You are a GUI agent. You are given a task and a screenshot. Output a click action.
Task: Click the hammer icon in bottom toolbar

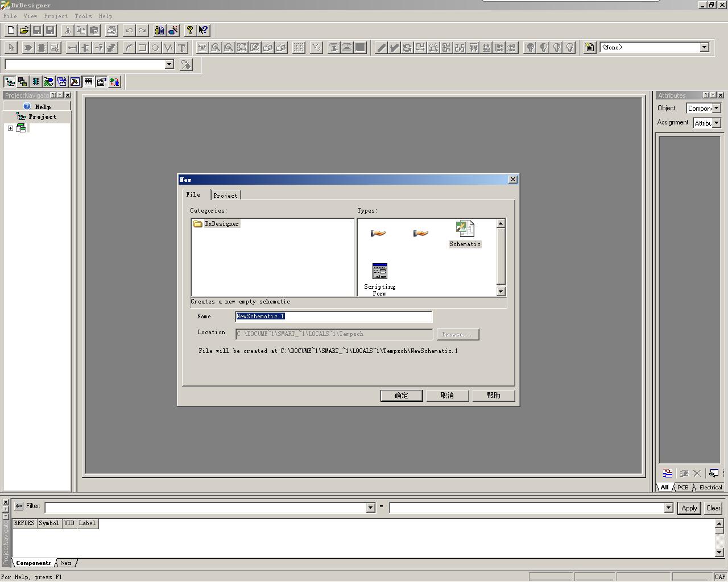[x=75, y=82]
